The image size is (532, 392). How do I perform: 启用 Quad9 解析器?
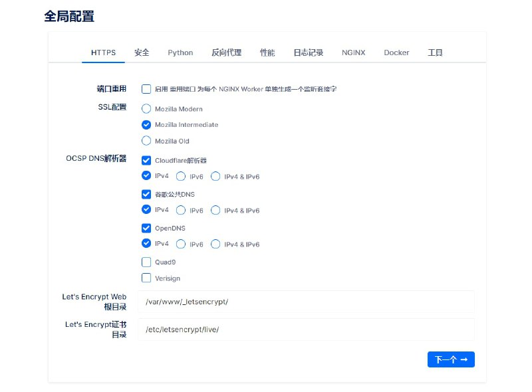[146, 262]
